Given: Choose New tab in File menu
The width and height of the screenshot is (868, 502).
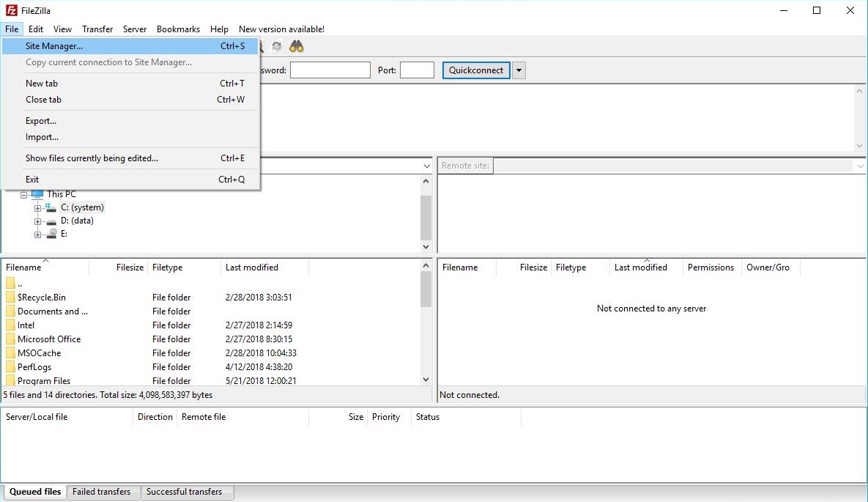Looking at the screenshot, I should [x=130, y=83].
